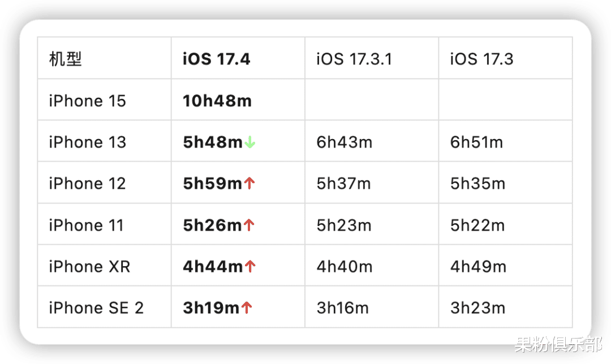Select the iPhone 13 row label
Screen dimensions: 611x364
click(87, 142)
